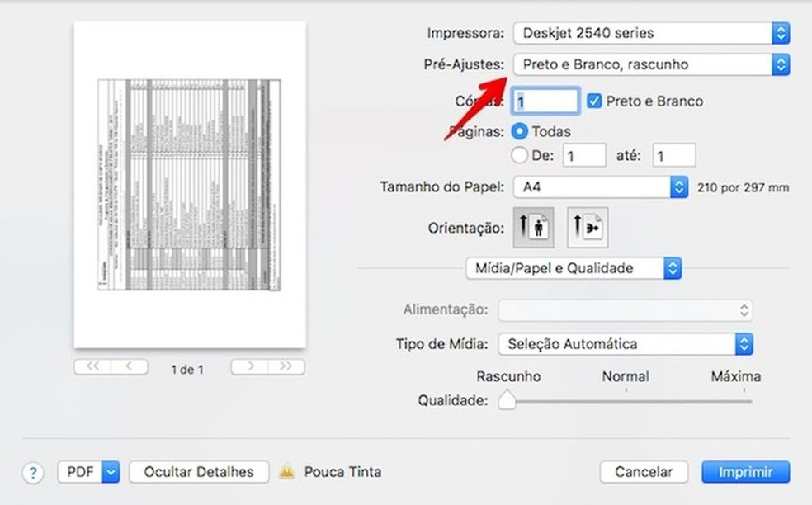This screenshot has width=812, height=505.
Task: Select portrait orientation icon
Action: [x=532, y=227]
